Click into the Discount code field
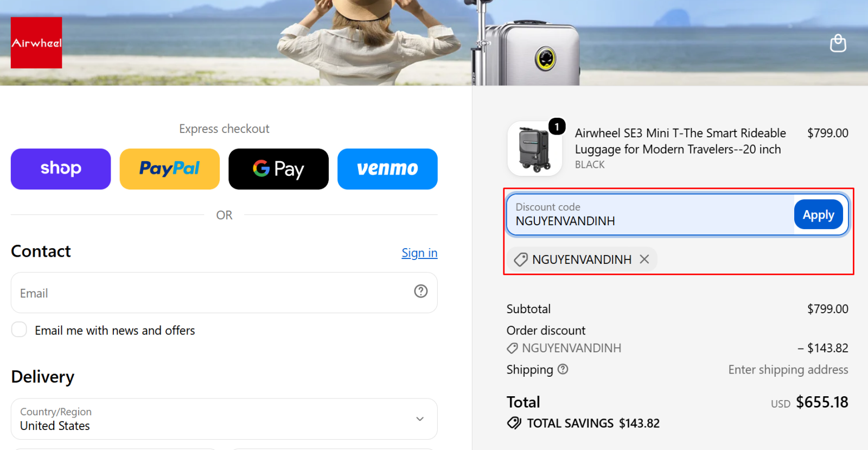The width and height of the screenshot is (868, 450). coord(650,215)
